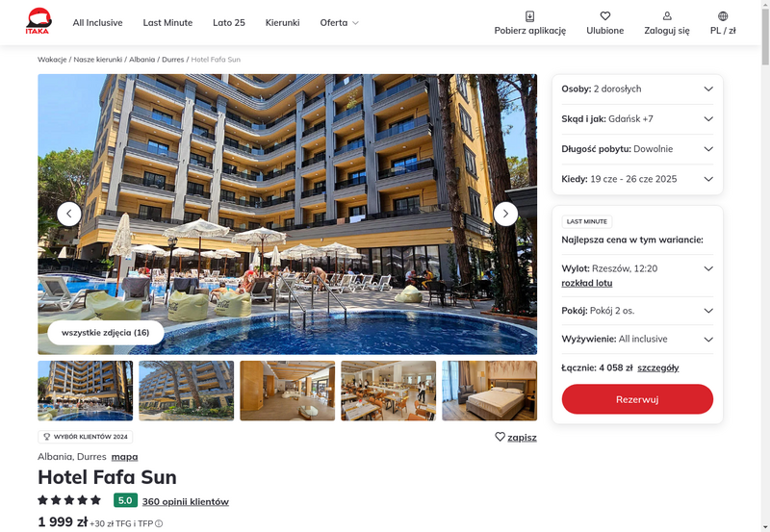
Task: Open the Pobierz aplikację download icon
Action: pyautogui.click(x=530, y=16)
